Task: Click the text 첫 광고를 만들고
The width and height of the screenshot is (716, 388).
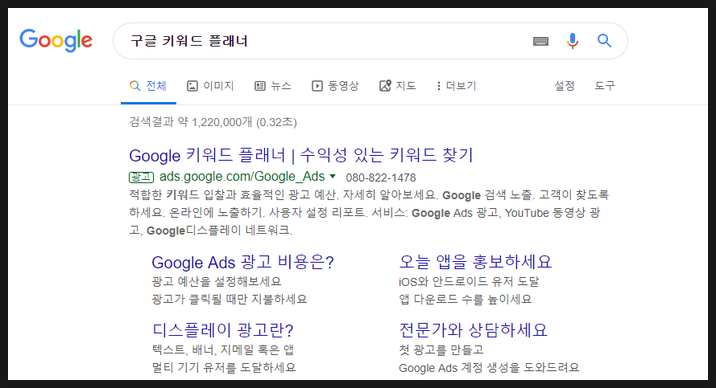Action: (x=441, y=350)
